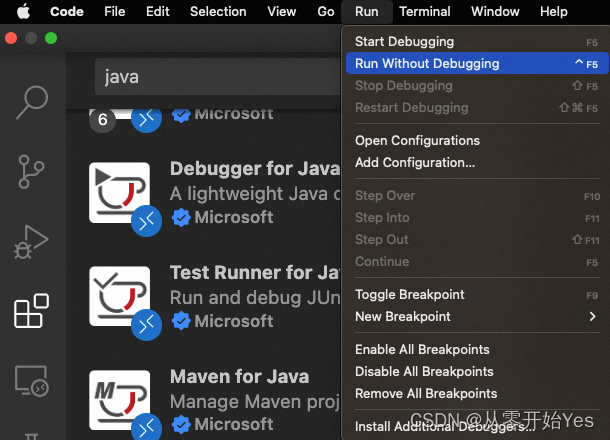The height and width of the screenshot is (440, 610).
Task: Click remote badge on Maven for Java
Action: click(146, 428)
